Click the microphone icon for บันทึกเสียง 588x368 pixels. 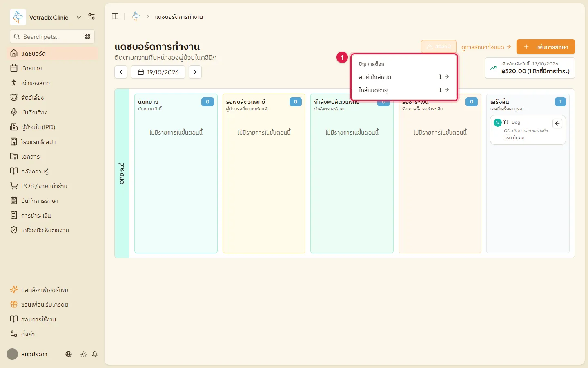coord(14,112)
